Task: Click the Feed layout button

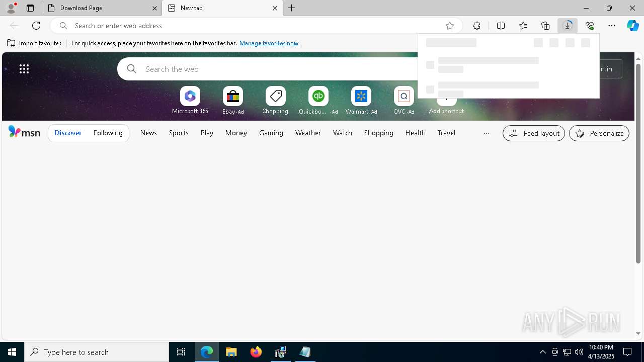Action: [x=534, y=133]
